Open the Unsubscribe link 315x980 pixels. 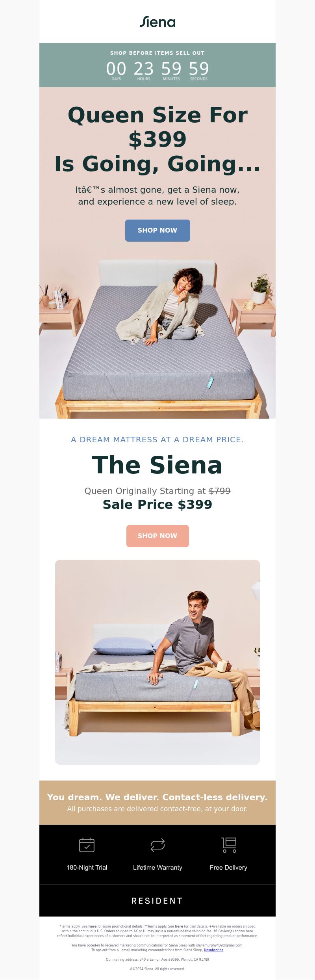point(213,950)
